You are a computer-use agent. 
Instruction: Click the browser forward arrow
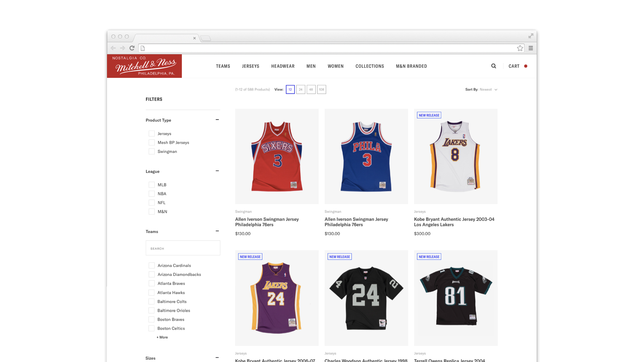click(x=122, y=48)
